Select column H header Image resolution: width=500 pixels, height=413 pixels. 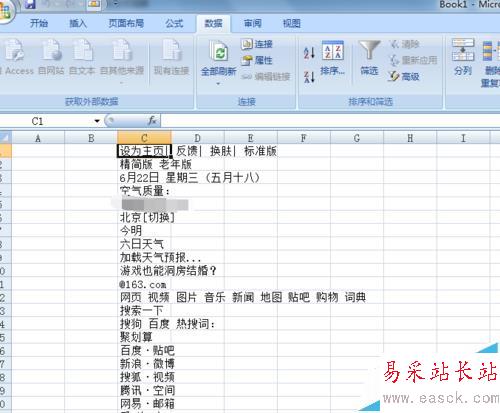pyautogui.click(x=410, y=138)
